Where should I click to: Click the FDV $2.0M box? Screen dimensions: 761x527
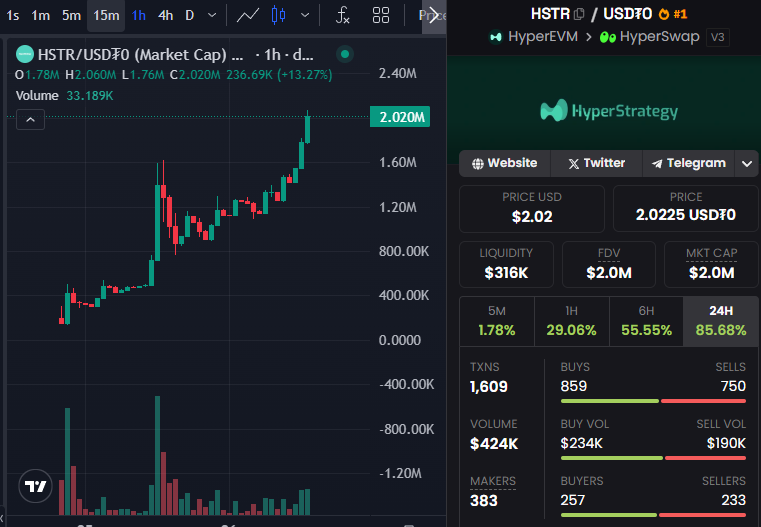click(609, 264)
